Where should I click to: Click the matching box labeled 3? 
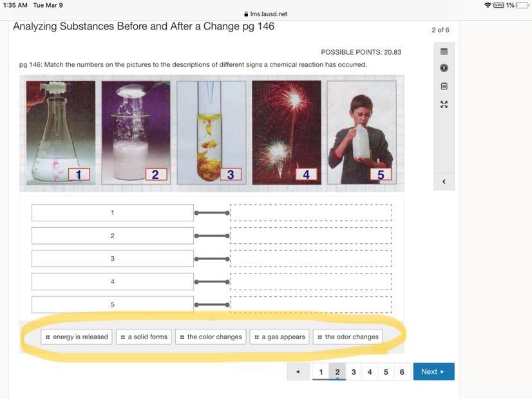tap(113, 259)
